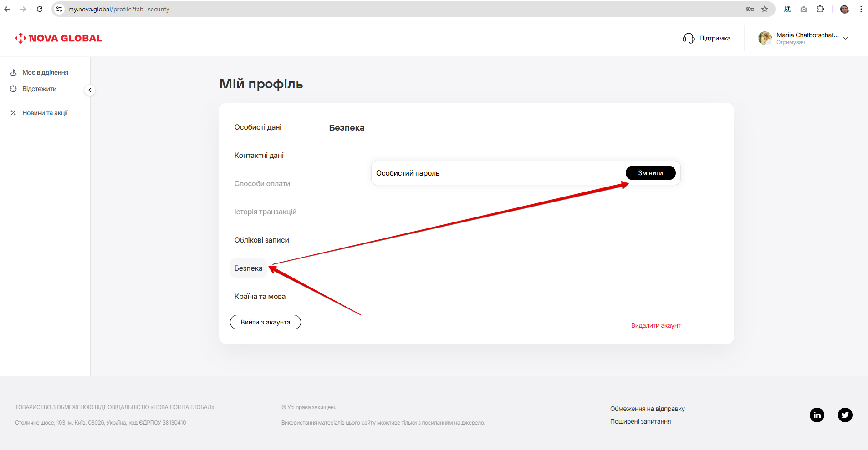Click the password key icon in address bar
Screen dimensions: 868x450
[750, 9]
